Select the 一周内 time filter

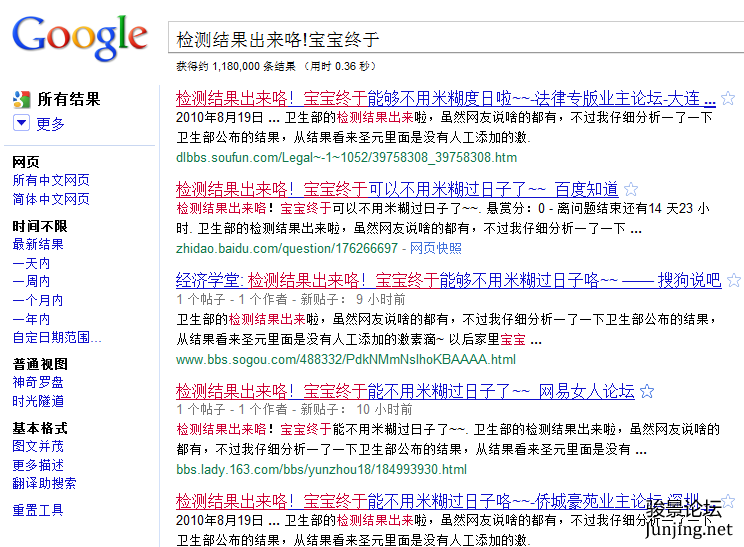click(x=31, y=281)
